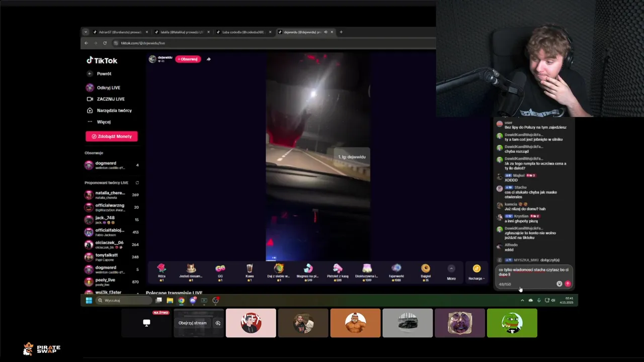Close the lalalila browser tab
Viewport: 644px width, 362px height.
click(x=208, y=32)
